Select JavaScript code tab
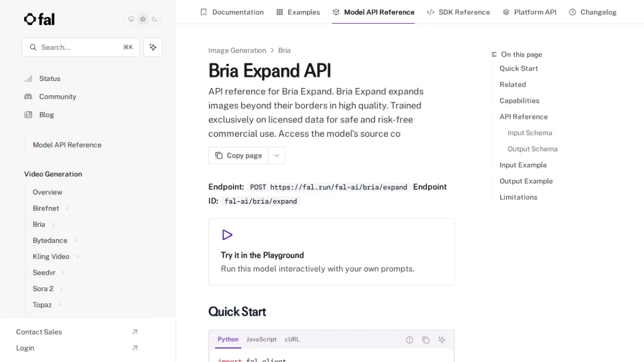 pos(261,339)
